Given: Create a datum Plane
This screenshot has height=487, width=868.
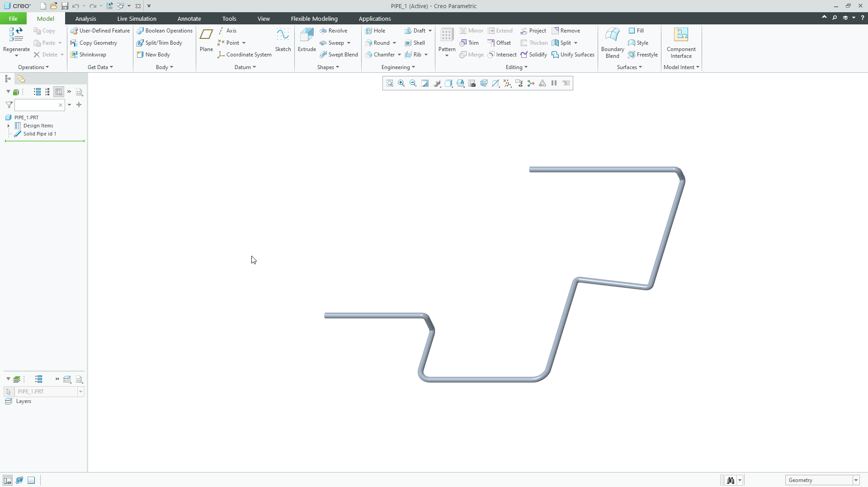Looking at the screenshot, I should tap(206, 40).
